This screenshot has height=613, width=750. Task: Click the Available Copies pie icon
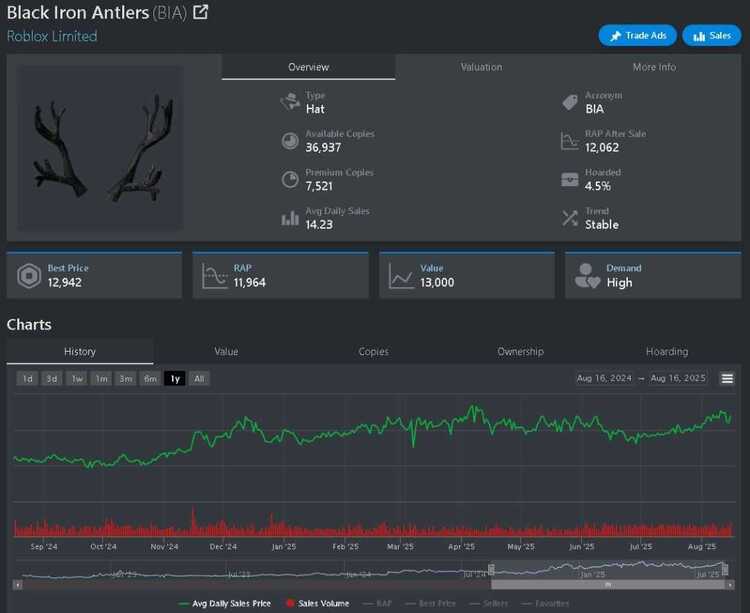pyautogui.click(x=290, y=141)
